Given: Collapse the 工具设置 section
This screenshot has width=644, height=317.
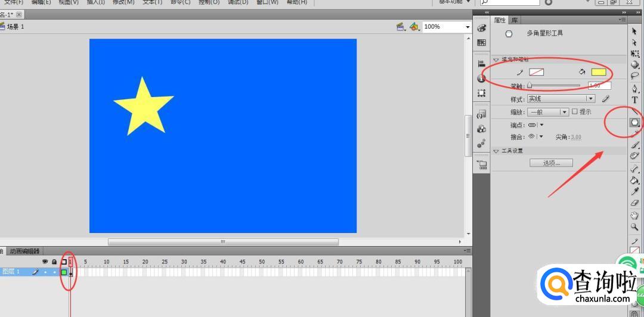Looking at the screenshot, I should (496, 151).
